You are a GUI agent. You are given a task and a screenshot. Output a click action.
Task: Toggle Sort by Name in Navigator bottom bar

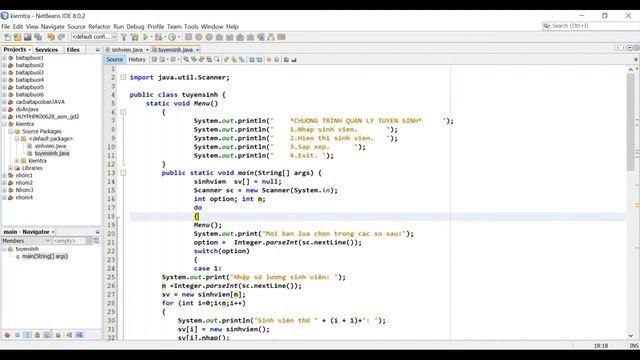tap(69, 335)
